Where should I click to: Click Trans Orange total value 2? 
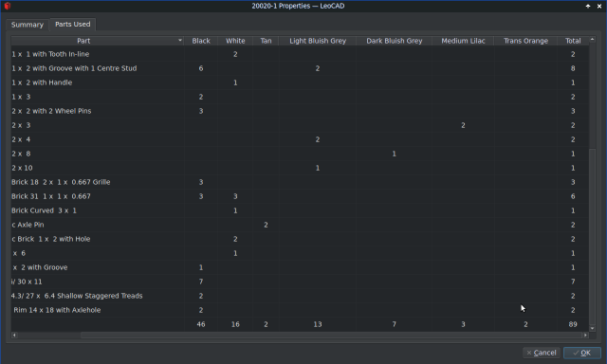point(525,324)
